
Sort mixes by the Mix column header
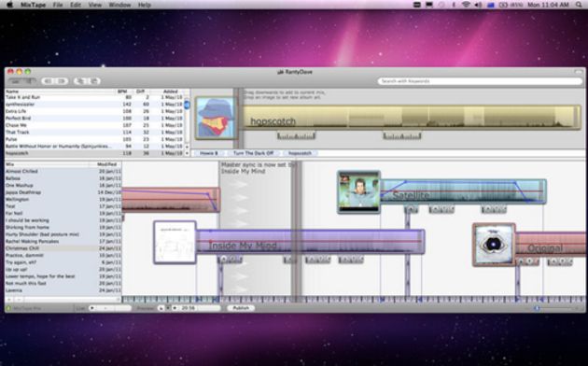[x=47, y=164]
